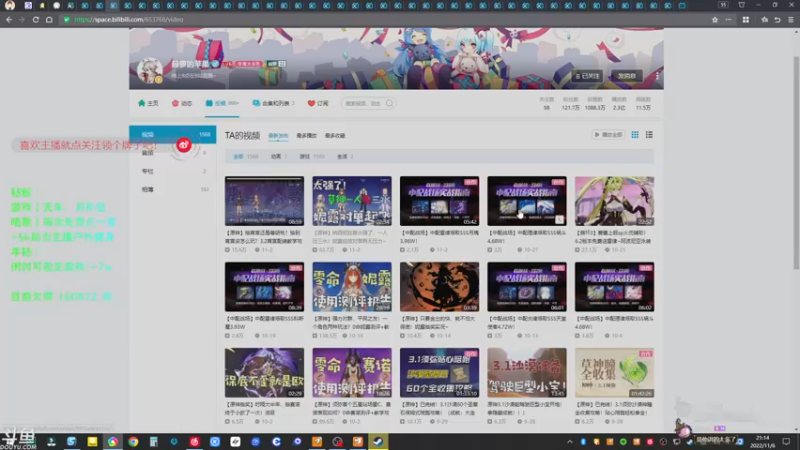This screenshot has width=800, height=450.
Task: Open the three-dot more menu on banner
Action: (657, 76)
